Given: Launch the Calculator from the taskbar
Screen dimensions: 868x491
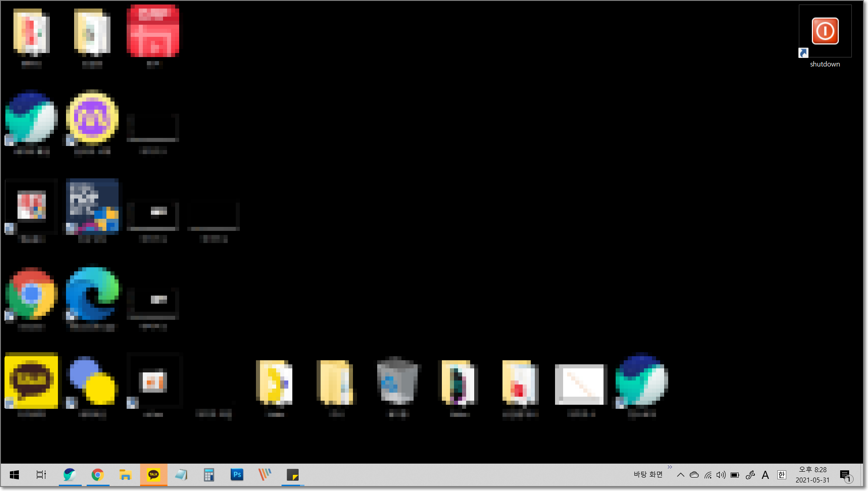Looking at the screenshot, I should (209, 475).
